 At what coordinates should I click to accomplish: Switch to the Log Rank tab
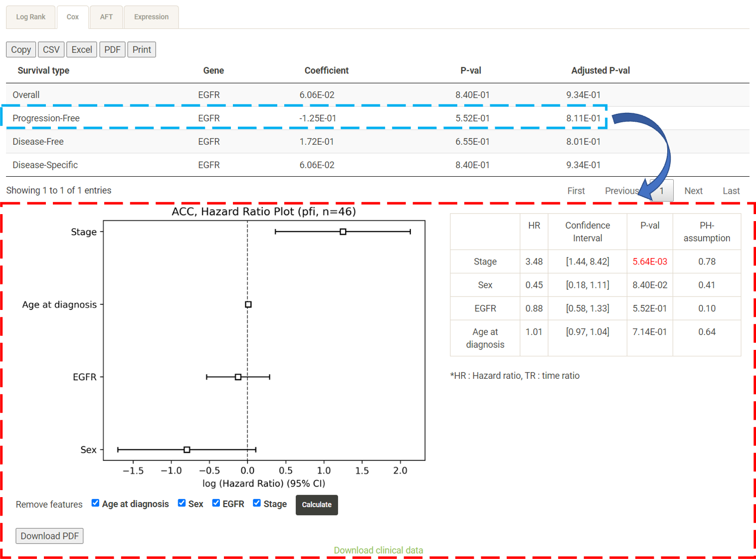(x=30, y=17)
